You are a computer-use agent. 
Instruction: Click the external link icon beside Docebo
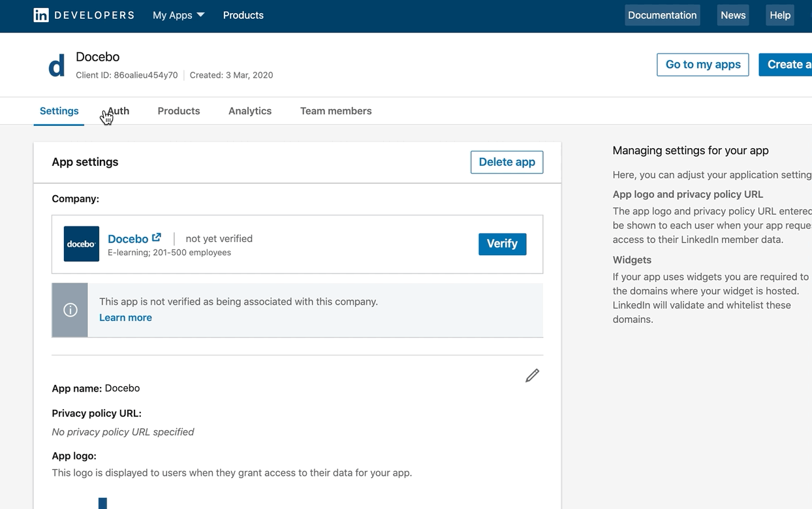pyautogui.click(x=157, y=238)
